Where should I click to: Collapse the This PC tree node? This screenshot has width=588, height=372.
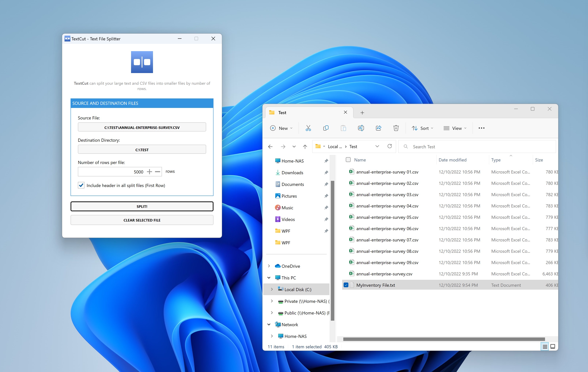click(x=269, y=278)
